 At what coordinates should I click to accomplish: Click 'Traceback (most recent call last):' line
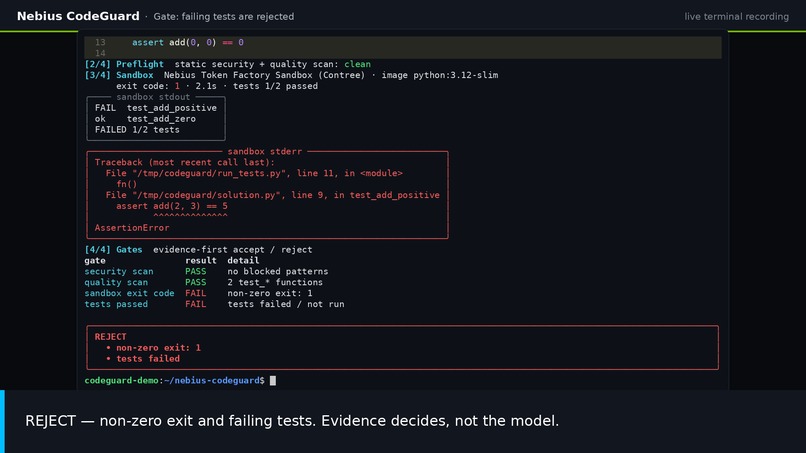[x=185, y=162]
